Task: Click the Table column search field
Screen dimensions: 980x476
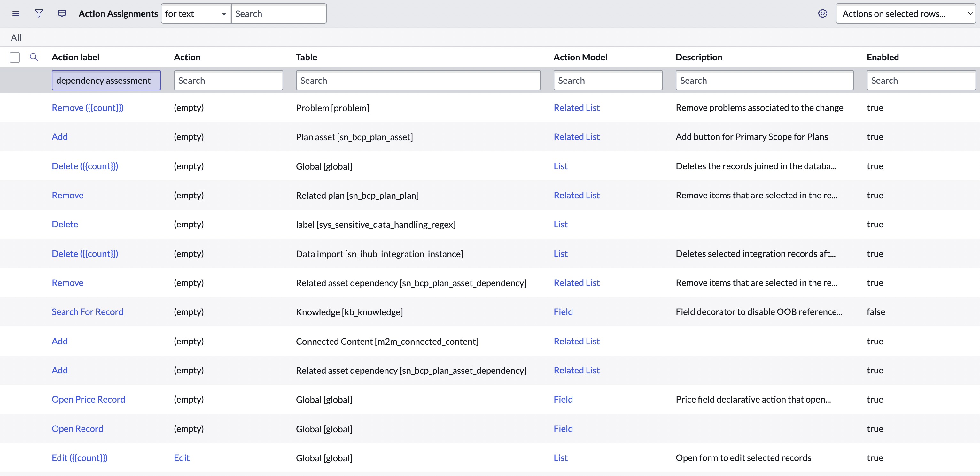Action: (x=418, y=80)
